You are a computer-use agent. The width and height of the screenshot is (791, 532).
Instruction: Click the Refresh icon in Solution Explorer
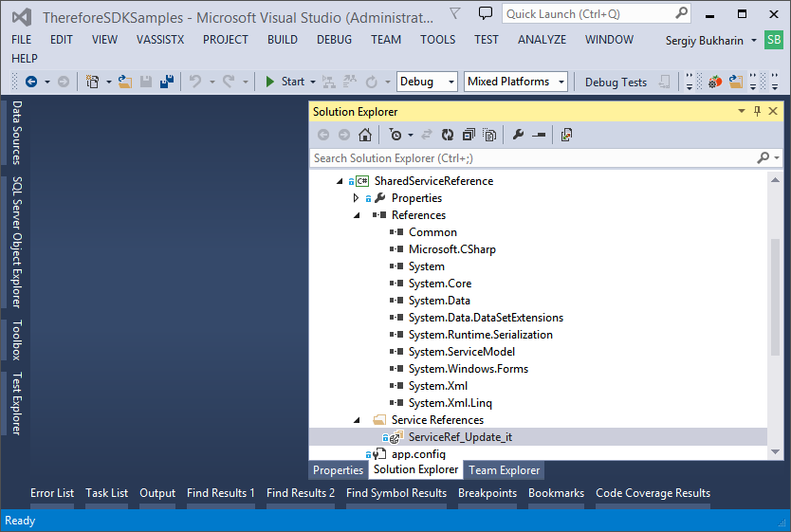pos(448,135)
